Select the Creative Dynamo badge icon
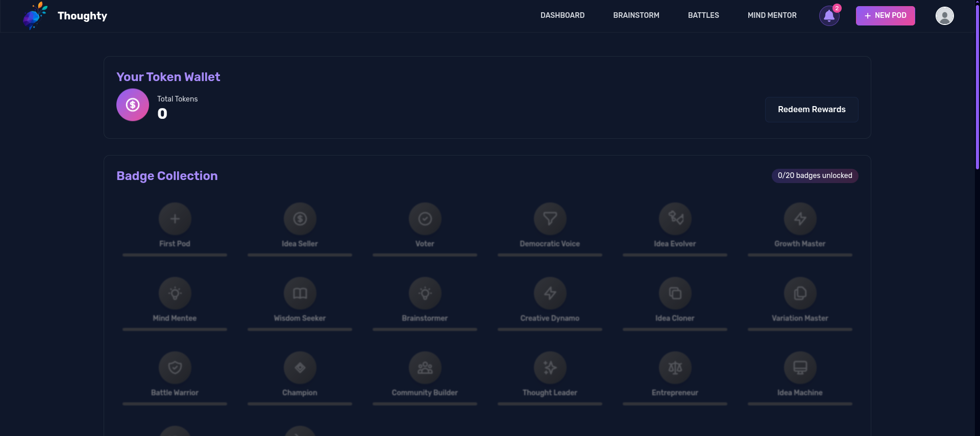This screenshot has height=436, width=980. (x=550, y=293)
